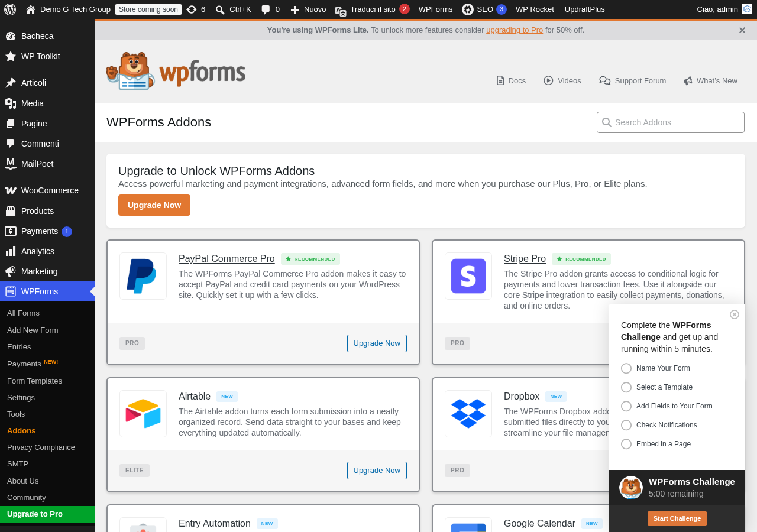This screenshot has width=757, height=532.
Task: Select the Add Fields to Your Form step
Action: pyautogui.click(x=667, y=406)
